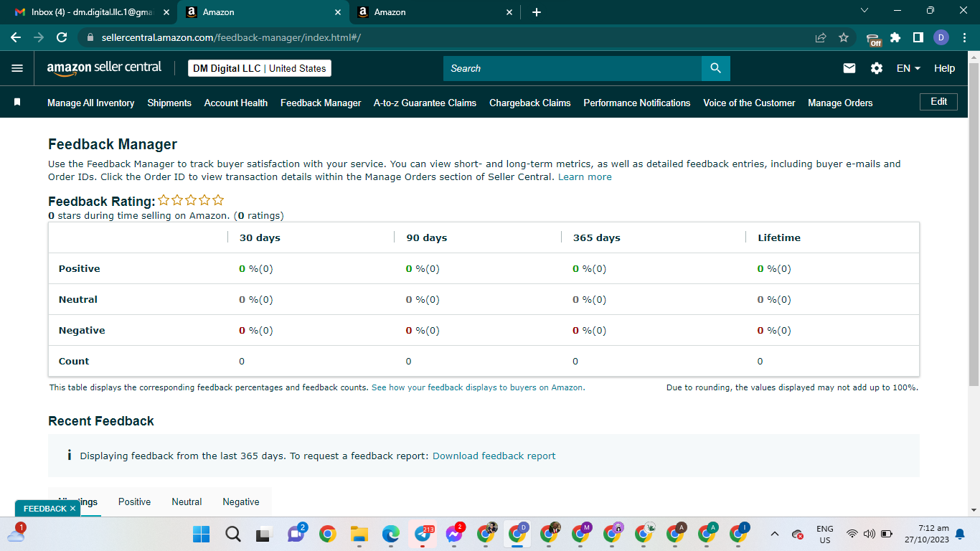Open a new browser tab with plus
This screenshot has width=980, height=551.
coord(537,12)
